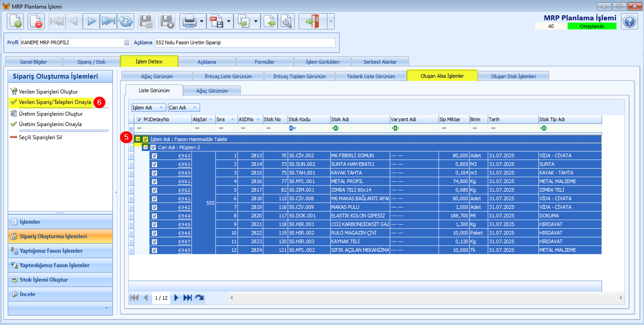The width and height of the screenshot is (644, 325).
Task: Open dropdown arrow next to exit door
Action: click(x=331, y=21)
